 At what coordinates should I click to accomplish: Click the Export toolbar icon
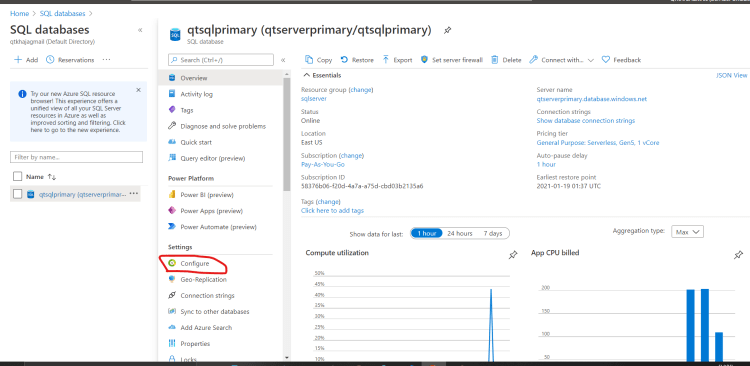386,60
